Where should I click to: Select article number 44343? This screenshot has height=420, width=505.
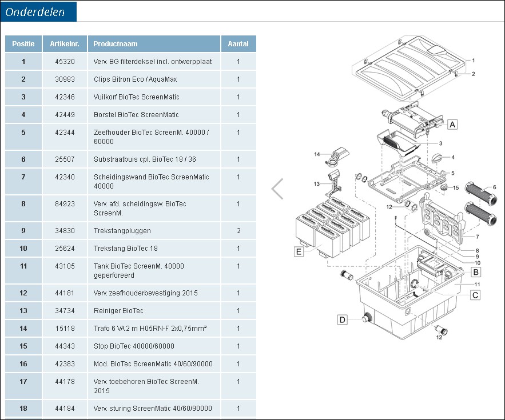point(65,346)
